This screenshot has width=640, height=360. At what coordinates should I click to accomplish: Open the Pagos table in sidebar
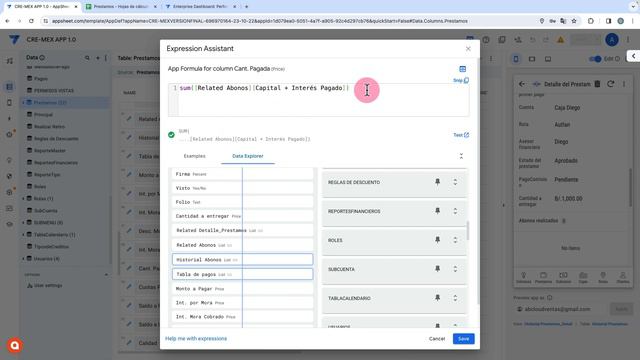(41, 78)
